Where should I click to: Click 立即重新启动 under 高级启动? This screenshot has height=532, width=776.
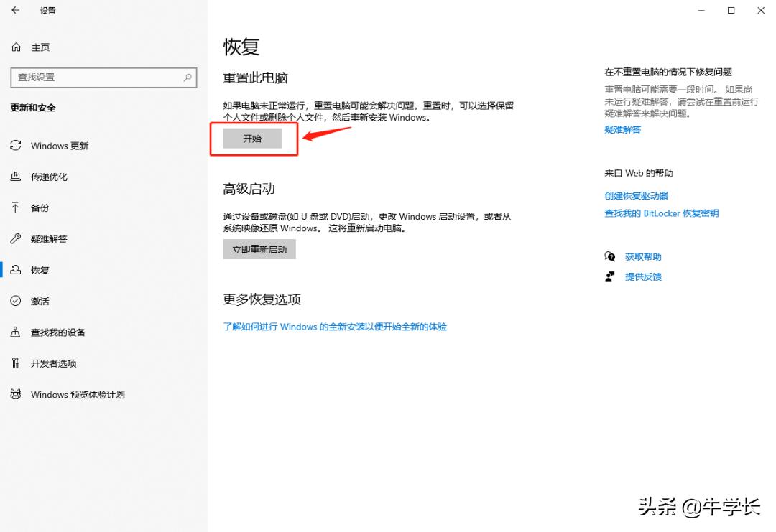(x=259, y=249)
